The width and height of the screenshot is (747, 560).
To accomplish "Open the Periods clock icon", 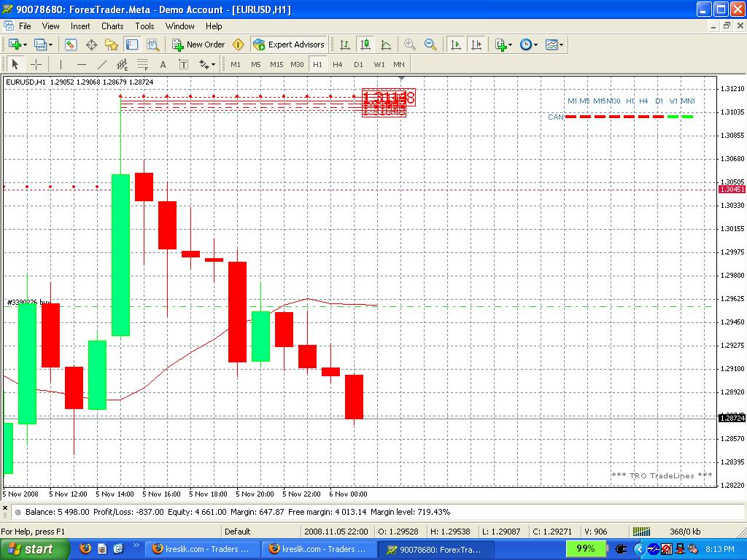I will pos(525,44).
